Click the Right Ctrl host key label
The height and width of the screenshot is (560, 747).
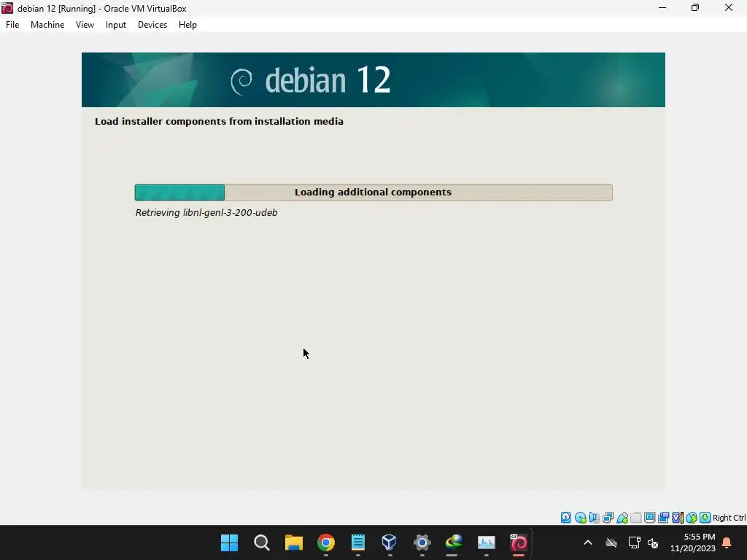pos(729,518)
